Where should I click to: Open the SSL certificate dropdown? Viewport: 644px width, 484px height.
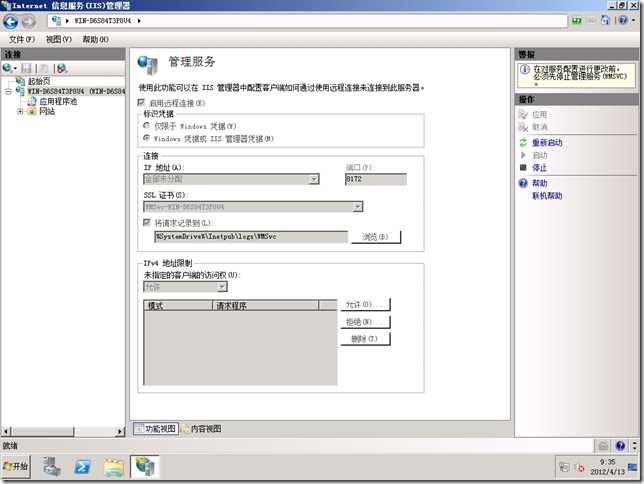[358, 207]
